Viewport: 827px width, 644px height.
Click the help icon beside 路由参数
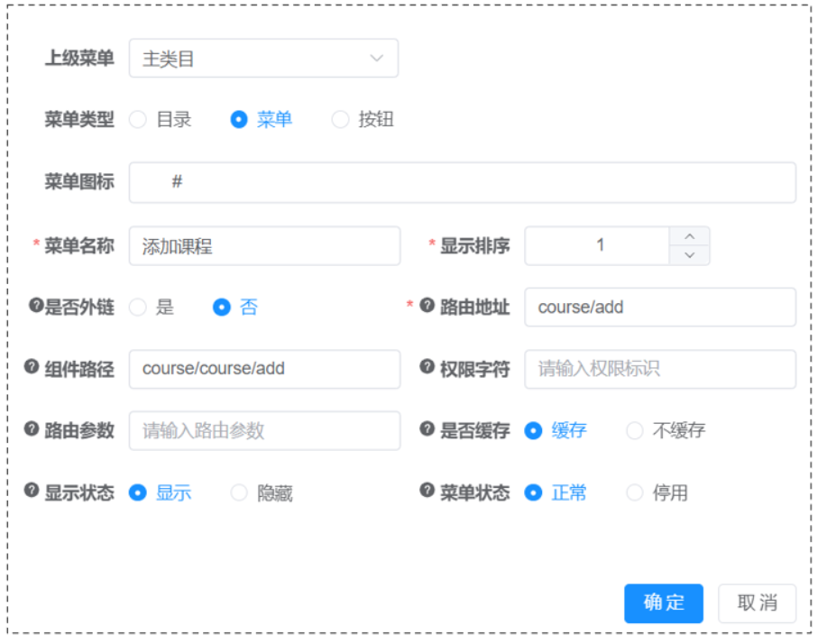click(x=32, y=428)
